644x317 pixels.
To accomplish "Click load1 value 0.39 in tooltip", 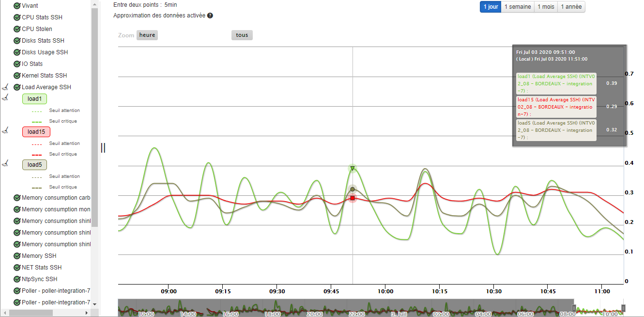I will (x=612, y=83).
